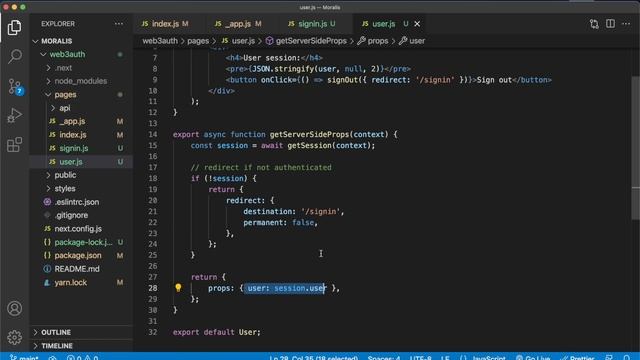Open the Search view in activity bar

point(15,56)
